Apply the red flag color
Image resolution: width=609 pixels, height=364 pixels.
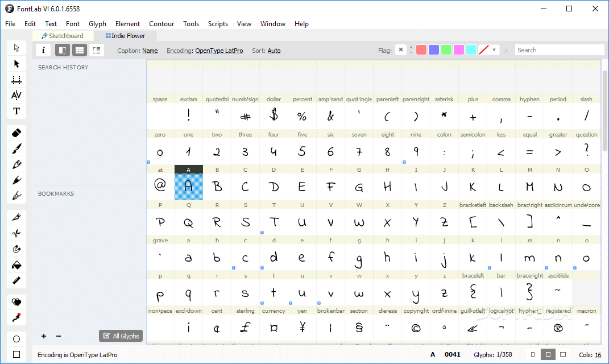(421, 49)
